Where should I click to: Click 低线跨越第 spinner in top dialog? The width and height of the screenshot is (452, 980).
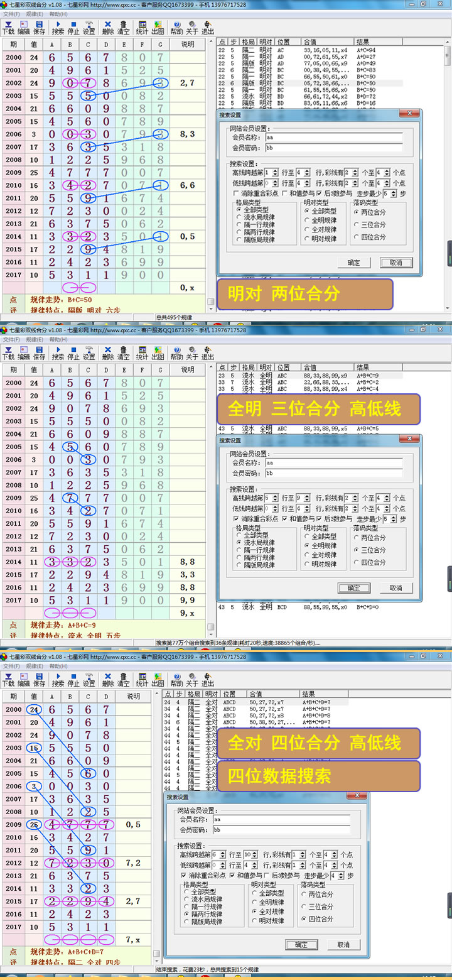(x=271, y=183)
